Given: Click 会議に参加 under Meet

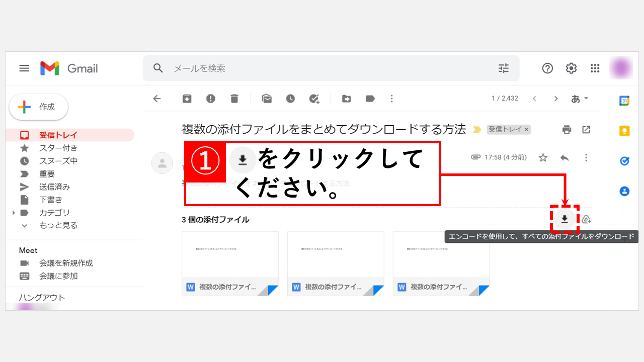Looking at the screenshot, I should coord(58,276).
